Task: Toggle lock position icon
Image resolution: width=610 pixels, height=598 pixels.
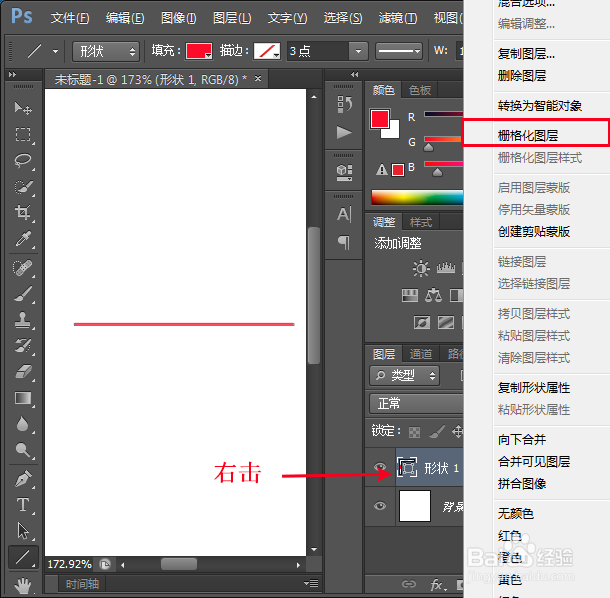Action: point(458,431)
